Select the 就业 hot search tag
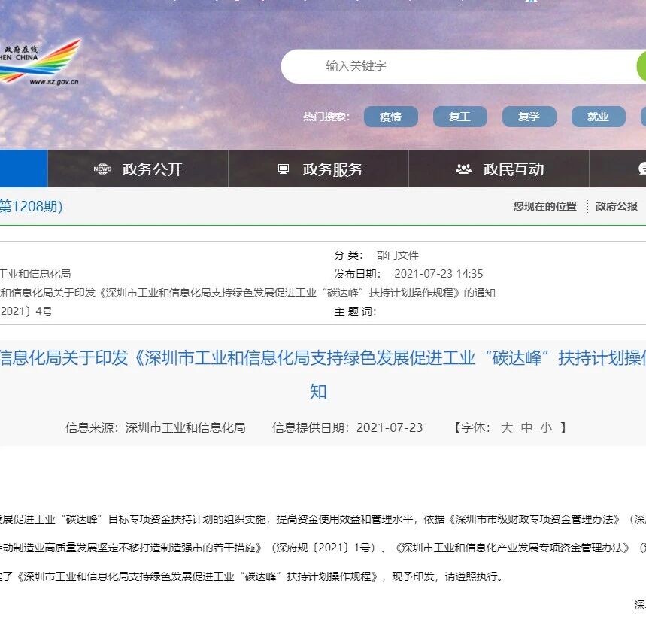Image resolution: width=646 pixels, height=644 pixels. point(598,117)
